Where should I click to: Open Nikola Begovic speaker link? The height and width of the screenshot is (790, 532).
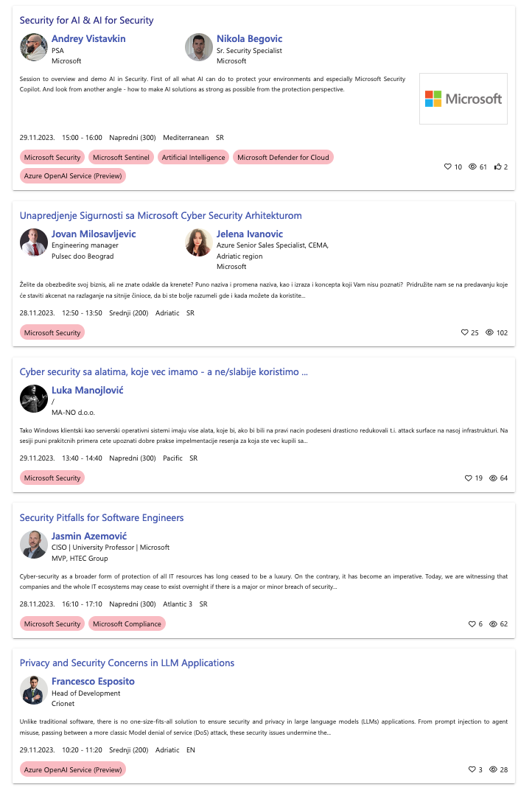(249, 39)
